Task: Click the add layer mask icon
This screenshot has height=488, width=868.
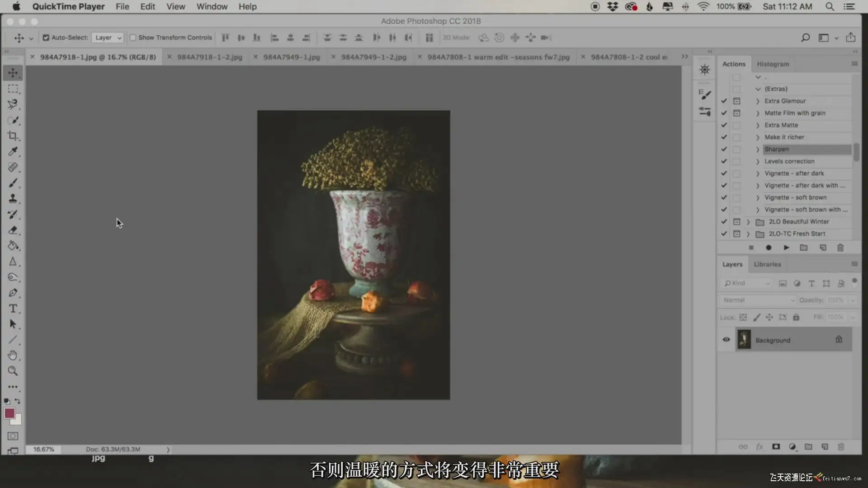Action: point(776,447)
